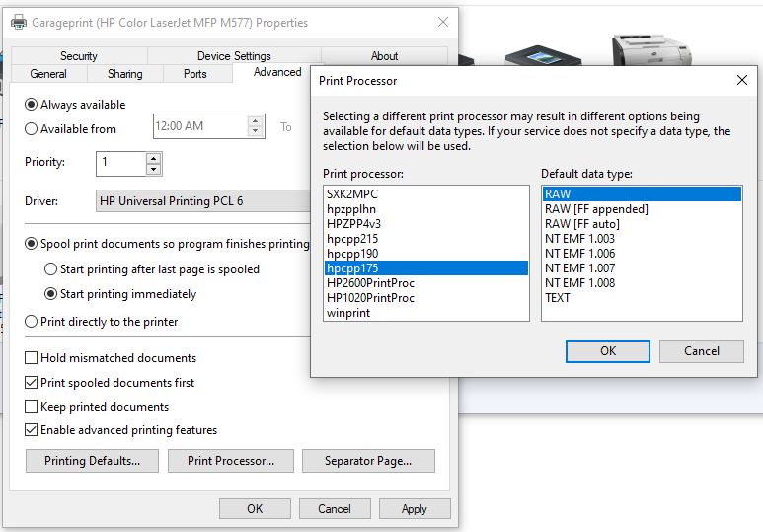Select HPZPP4v3 print processor
Image resolution: width=763 pixels, height=532 pixels.
(425, 224)
